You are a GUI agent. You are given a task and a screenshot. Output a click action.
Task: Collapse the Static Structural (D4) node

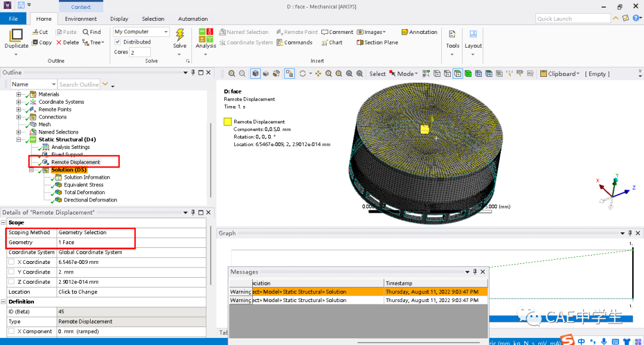[x=18, y=139]
